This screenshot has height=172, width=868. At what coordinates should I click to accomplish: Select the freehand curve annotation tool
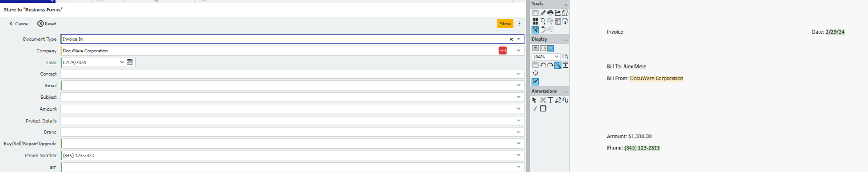565,100
